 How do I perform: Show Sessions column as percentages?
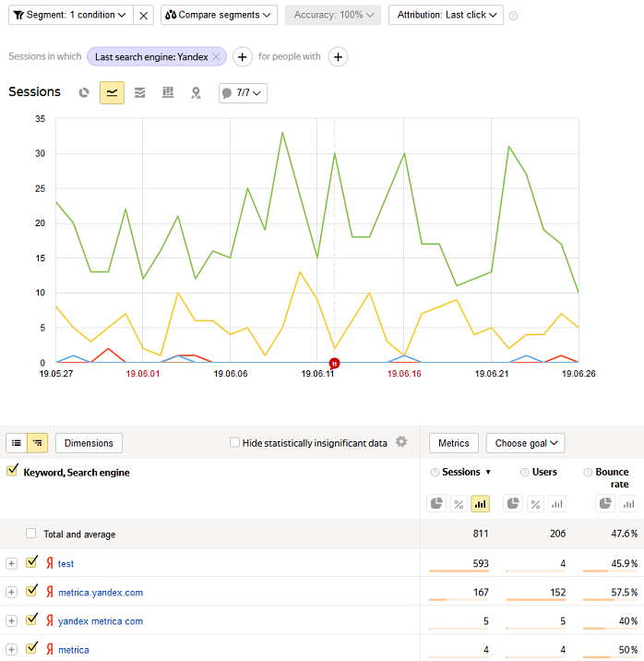coord(458,503)
